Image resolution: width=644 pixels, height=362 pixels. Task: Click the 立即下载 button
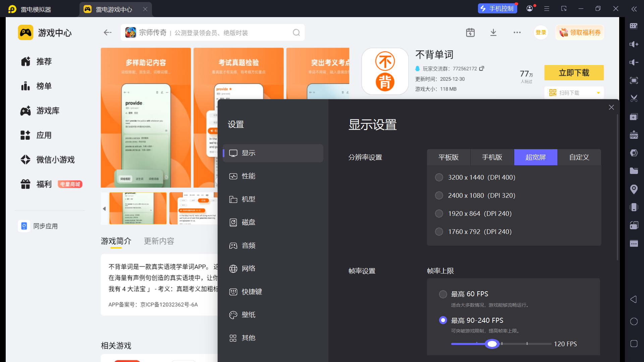[x=574, y=73]
